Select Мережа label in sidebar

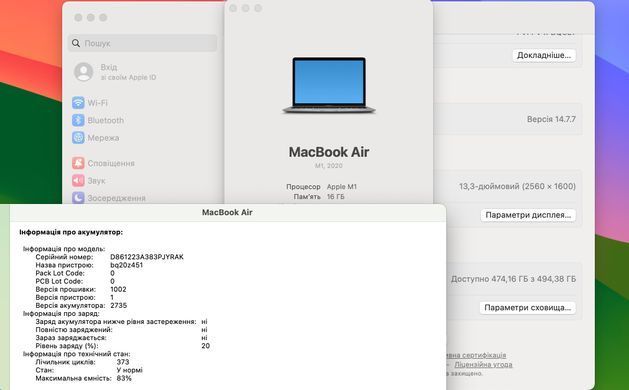point(103,138)
